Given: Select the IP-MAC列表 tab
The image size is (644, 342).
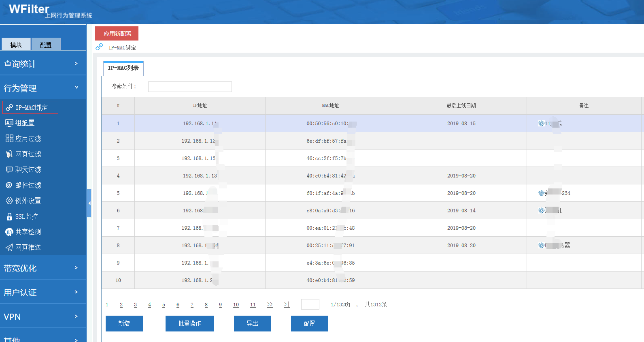Looking at the screenshot, I should (123, 68).
